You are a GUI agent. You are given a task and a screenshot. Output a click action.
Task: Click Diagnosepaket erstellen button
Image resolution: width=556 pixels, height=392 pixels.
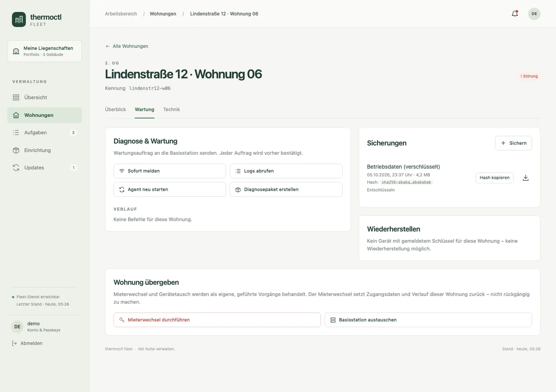[286, 189]
